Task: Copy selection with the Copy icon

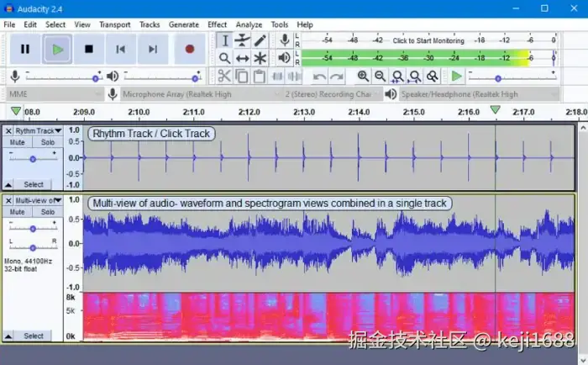Action: coord(242,77)
